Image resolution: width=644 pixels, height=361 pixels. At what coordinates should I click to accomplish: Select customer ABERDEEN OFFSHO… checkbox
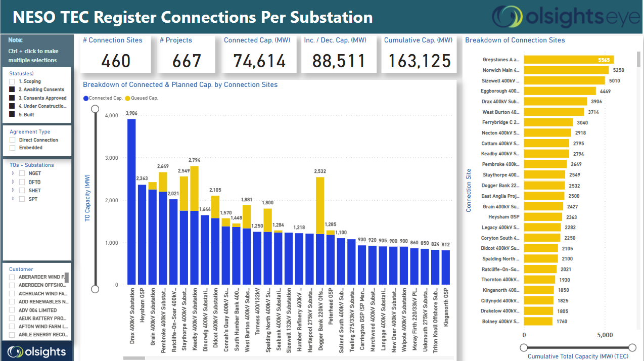(12, 285)
